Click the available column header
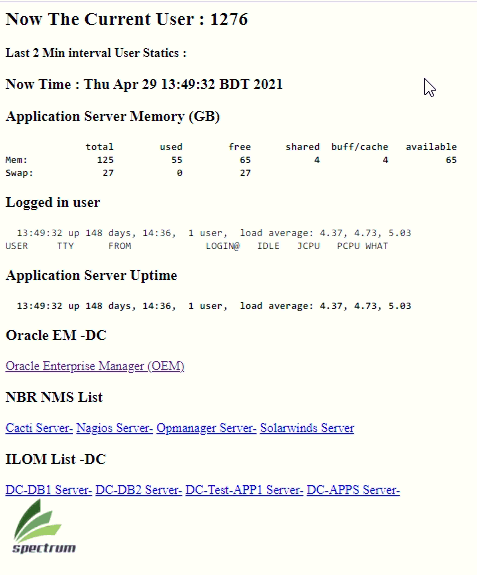The width and height of the screenshot is (477, 575). tap(431, 147)
